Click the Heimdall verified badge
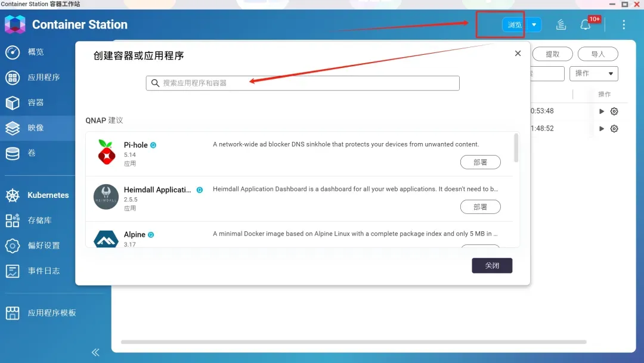Screen dimensions: 644x363 (200, 190)
